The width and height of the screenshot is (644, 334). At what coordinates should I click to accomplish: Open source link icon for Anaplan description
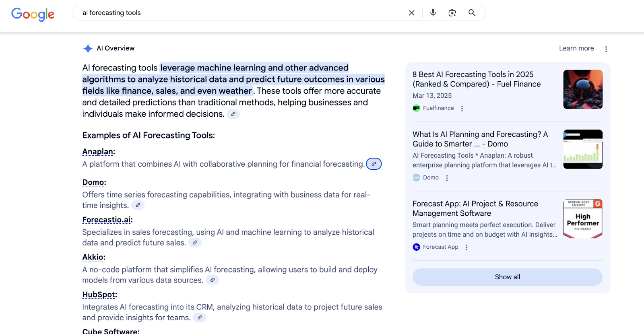click(x=374, y=164)
